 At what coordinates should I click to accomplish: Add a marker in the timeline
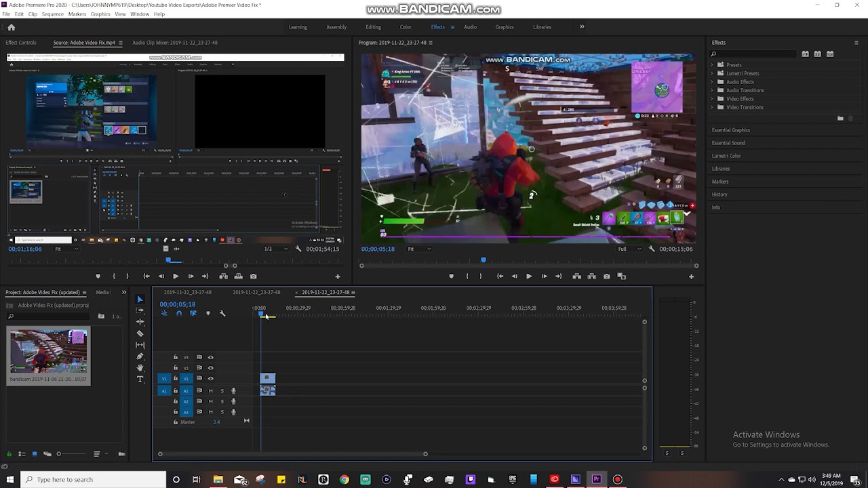point(208,313)
